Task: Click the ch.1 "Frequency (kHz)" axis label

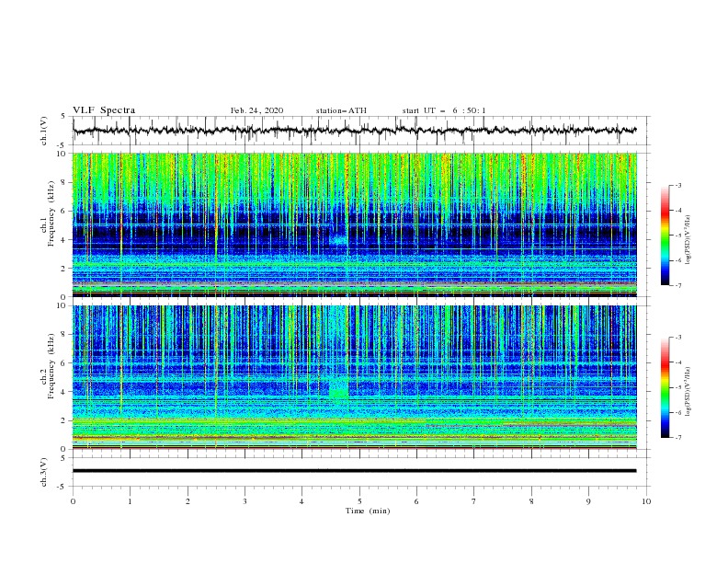Action: coord(51,212)
